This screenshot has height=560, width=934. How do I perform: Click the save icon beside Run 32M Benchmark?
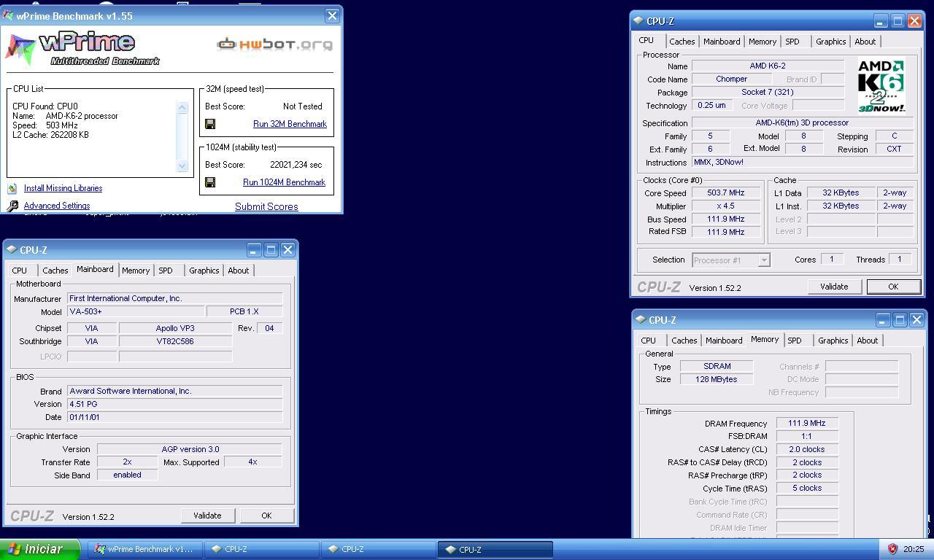pos(210,124)
